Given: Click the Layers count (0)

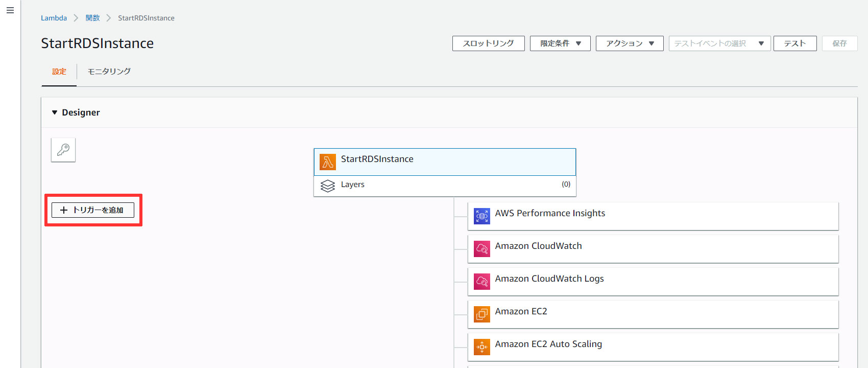Looking at the screenshot, I should coord(566,184).
